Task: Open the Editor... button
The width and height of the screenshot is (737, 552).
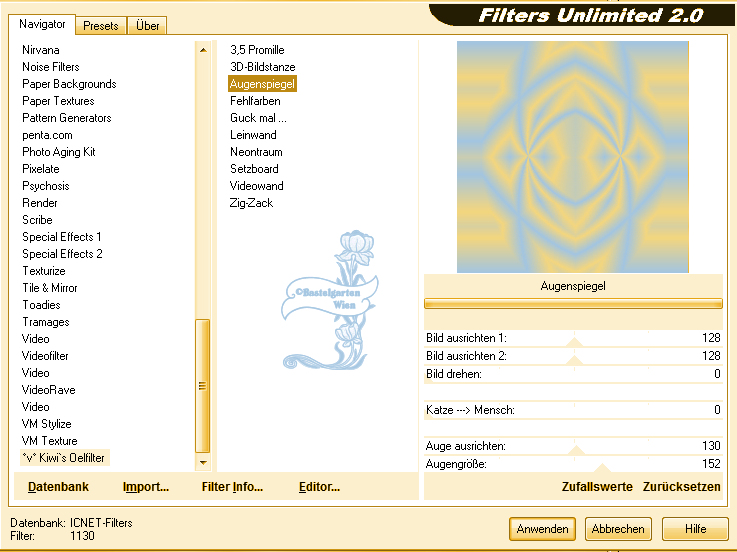Action: pyautogui.click(x=319, y=487)
